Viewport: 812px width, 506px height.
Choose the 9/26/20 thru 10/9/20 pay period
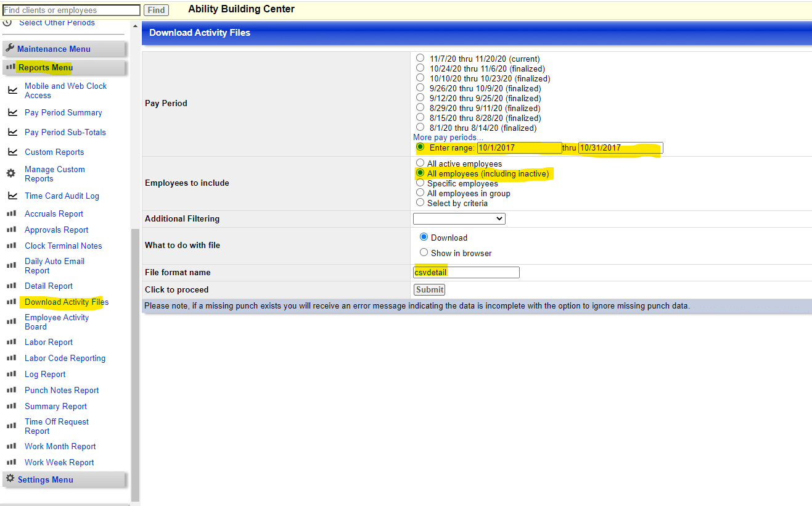click(420, 88)
